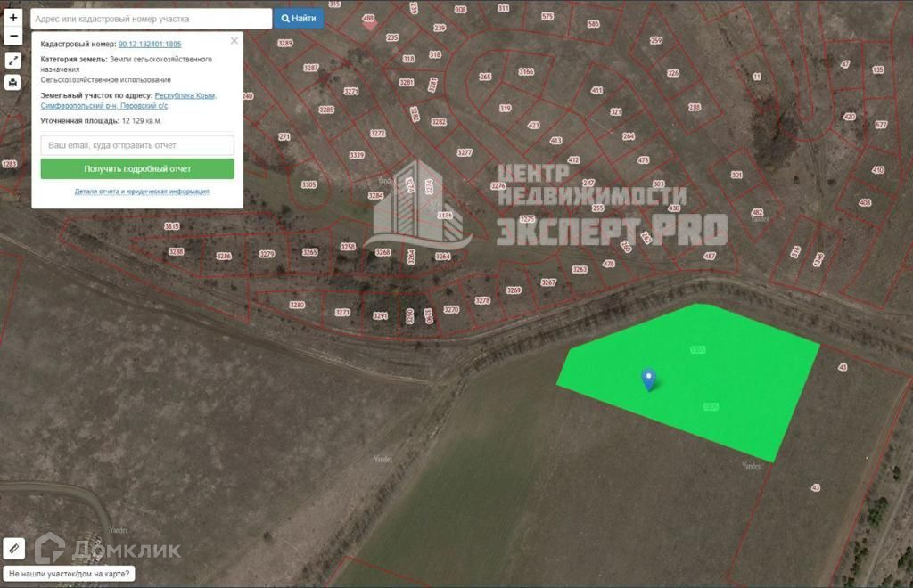
Task: Select parcel labeled 3282
Action: 439,121
